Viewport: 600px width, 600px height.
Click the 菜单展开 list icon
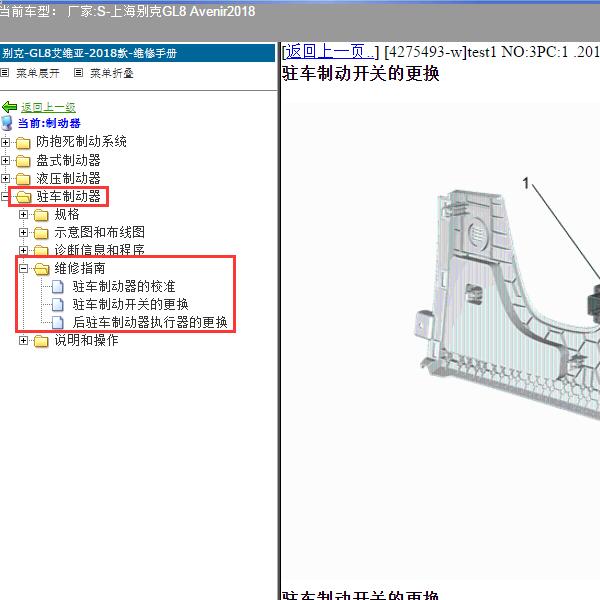(x=5, y=72)
